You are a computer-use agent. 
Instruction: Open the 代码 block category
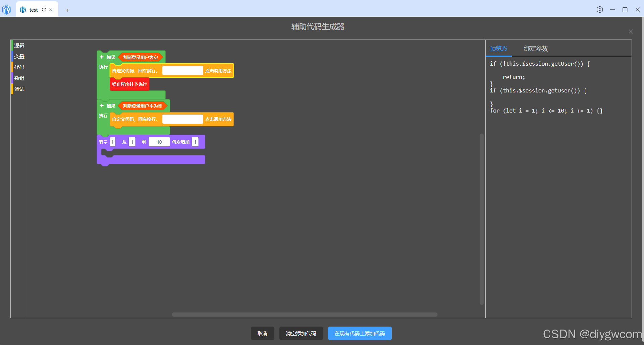point(19,67)
